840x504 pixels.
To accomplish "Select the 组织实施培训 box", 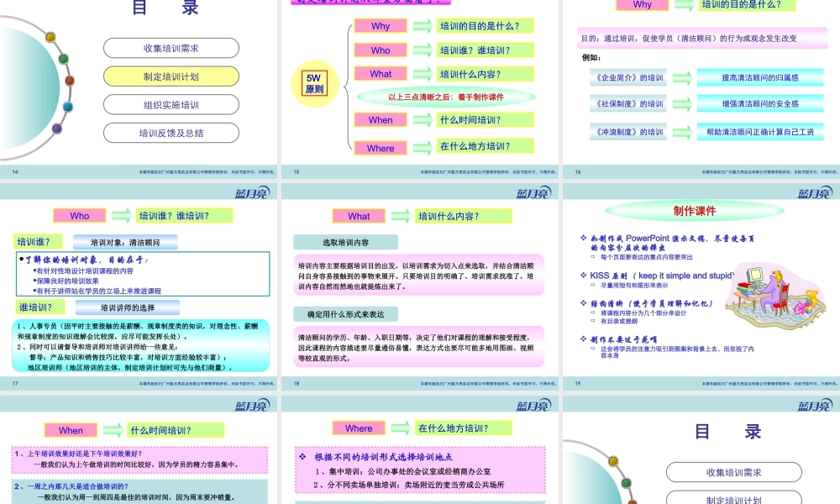I will [x=171, y=105].
